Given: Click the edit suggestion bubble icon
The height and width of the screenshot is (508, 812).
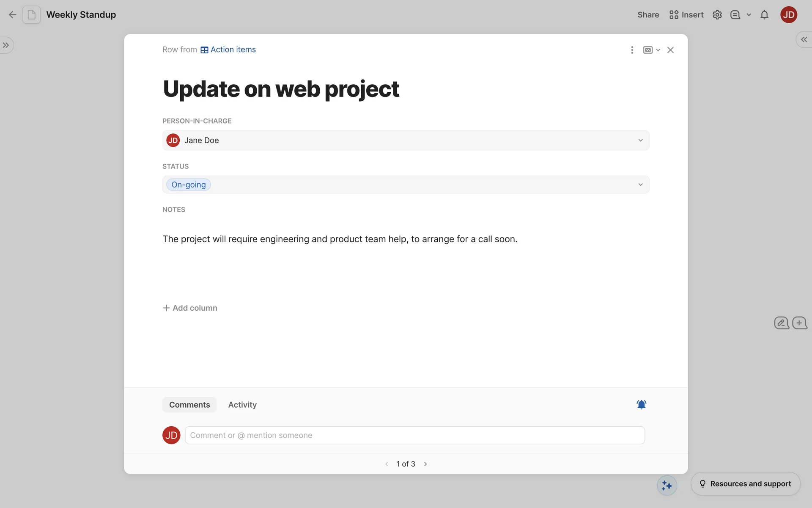Looking at the screenshot, I should pyautogui.click(x=781, y=323).
